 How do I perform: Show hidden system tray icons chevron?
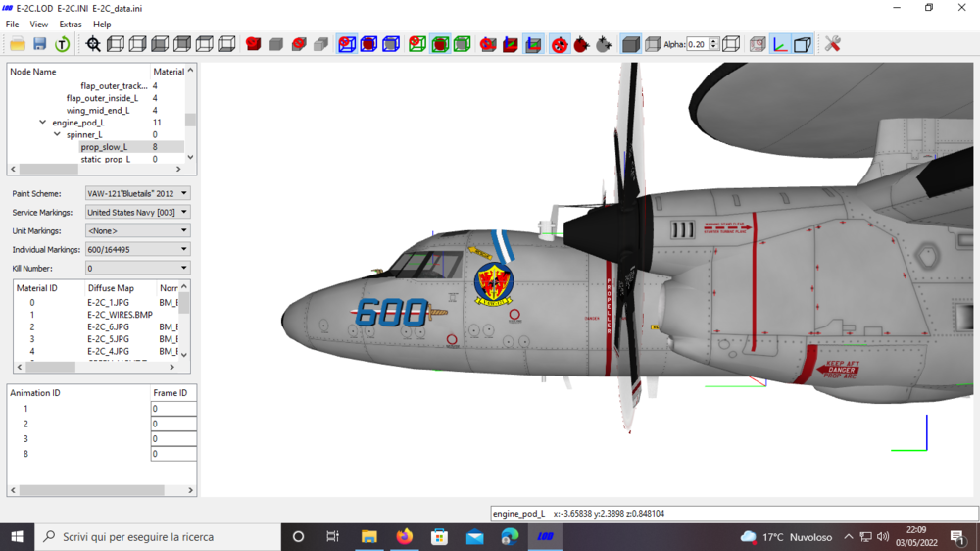click(x=848, y=537)
